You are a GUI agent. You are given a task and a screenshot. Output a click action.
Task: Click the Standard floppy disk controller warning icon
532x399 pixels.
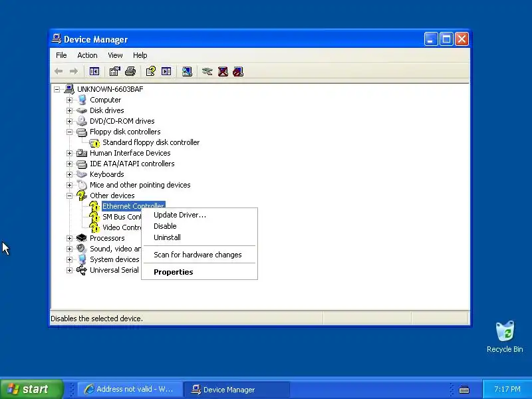(x=94, y=142)
